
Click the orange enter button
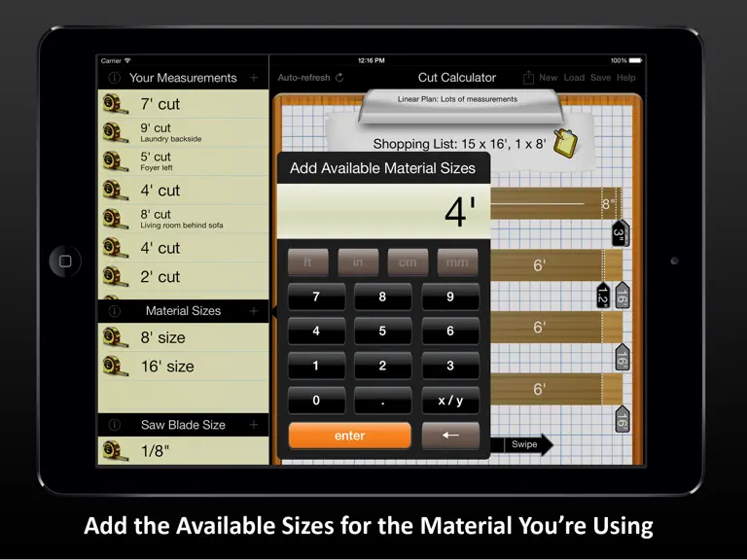pyautogui.click(x=350, y=436)
